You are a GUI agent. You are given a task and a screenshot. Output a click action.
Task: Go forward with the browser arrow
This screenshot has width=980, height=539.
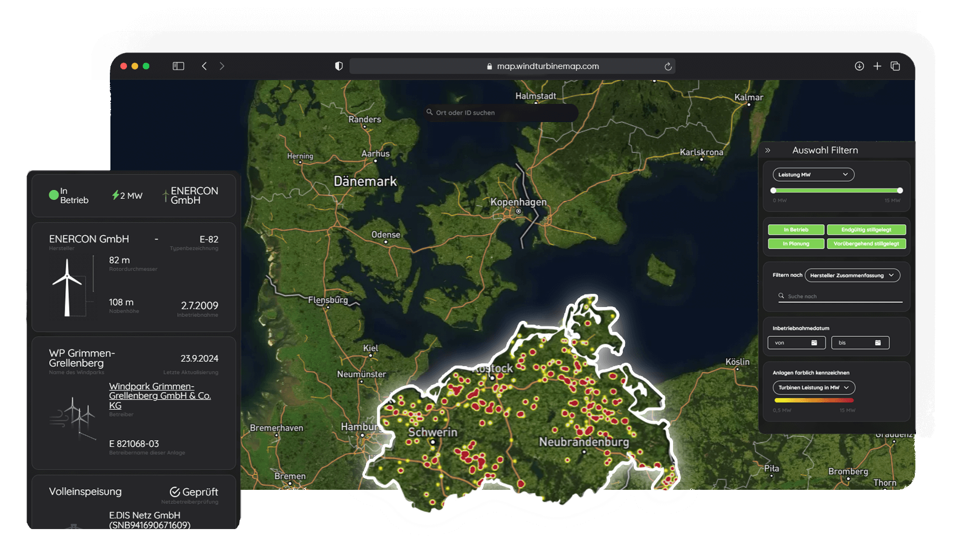pos(222,66)
